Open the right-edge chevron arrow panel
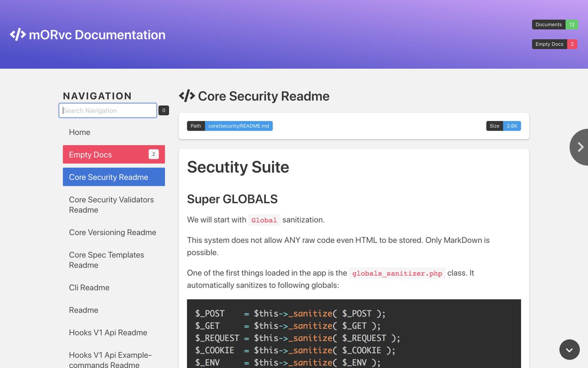The image size is (588, 368). [x=580, y=147]
